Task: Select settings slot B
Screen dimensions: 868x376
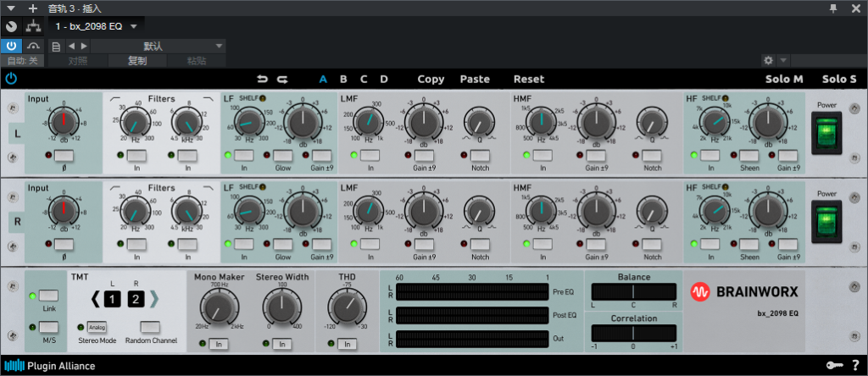Action: tap(343, 79)
